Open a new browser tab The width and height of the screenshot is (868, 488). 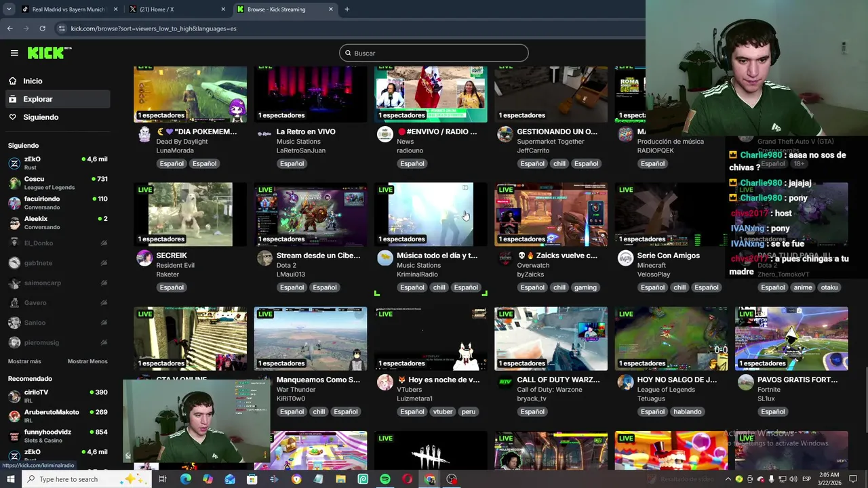(347, 9)
